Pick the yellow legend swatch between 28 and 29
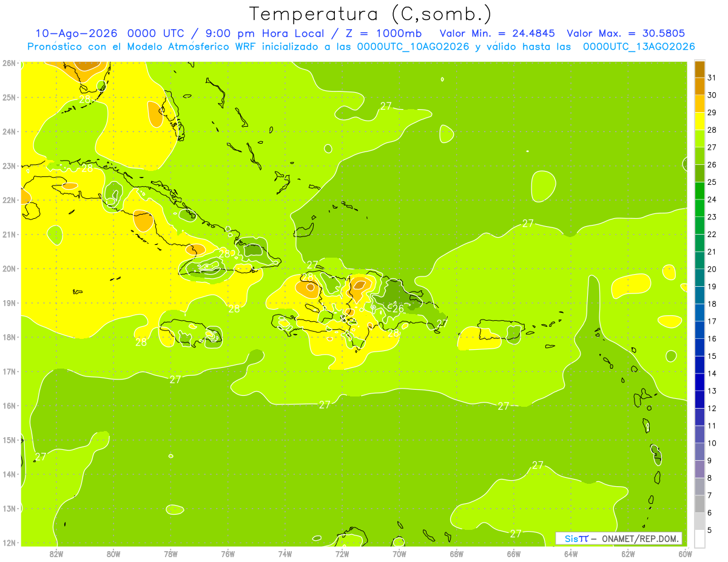Screen dimensions: 728x562 pos(699,121)
